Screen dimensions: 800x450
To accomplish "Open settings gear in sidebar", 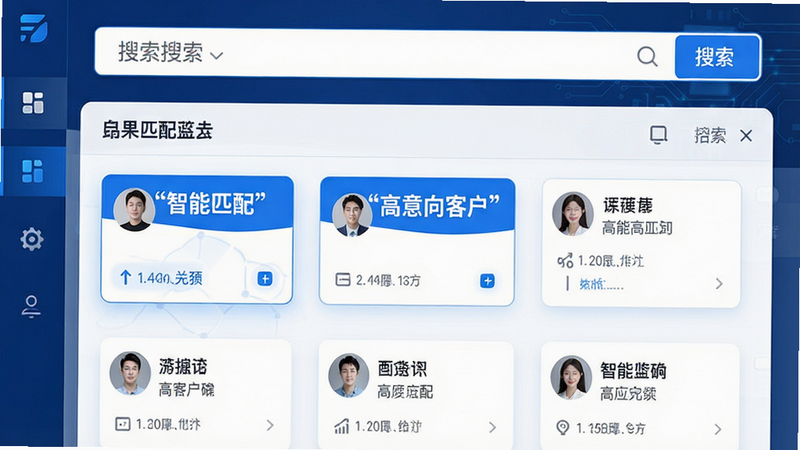I will pyautogui.click(x=32, y=239).
